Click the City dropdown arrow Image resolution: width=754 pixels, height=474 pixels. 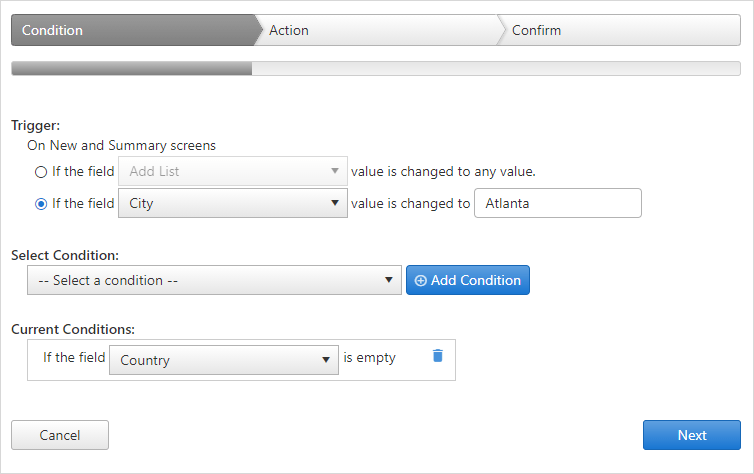pyautogui.click(x=335, y=203)
